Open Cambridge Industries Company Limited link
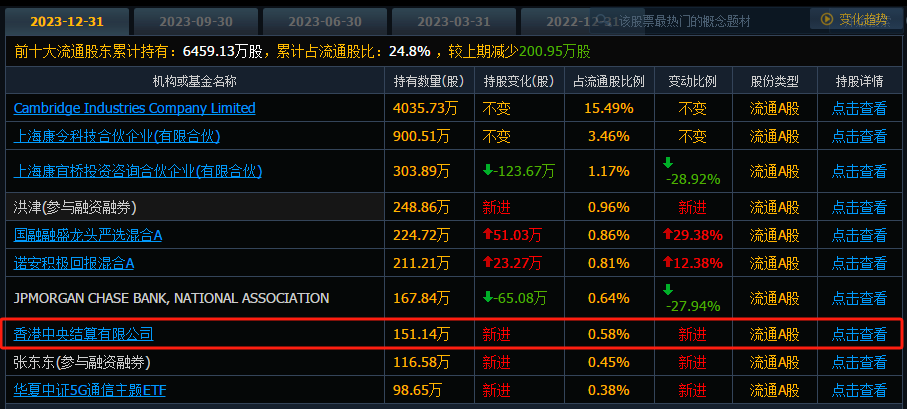Image resolution: width=907 pixels, height=409 pixels. point(134,108)
